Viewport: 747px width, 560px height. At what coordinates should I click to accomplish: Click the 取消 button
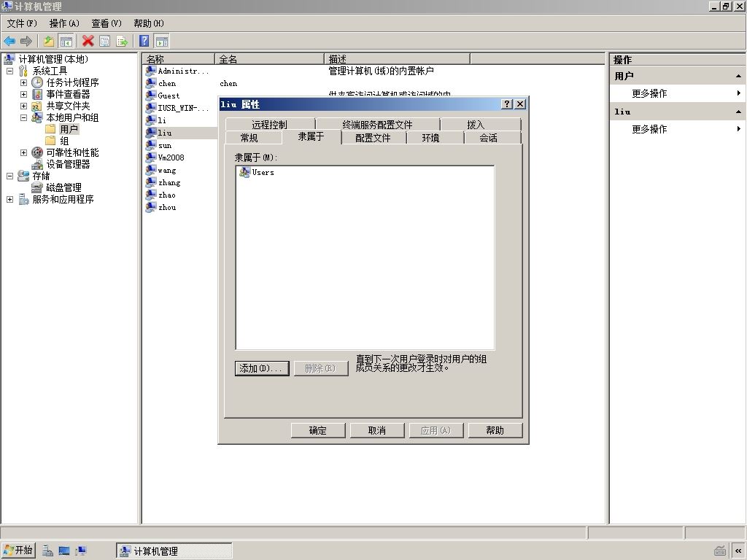pos(377,430)
